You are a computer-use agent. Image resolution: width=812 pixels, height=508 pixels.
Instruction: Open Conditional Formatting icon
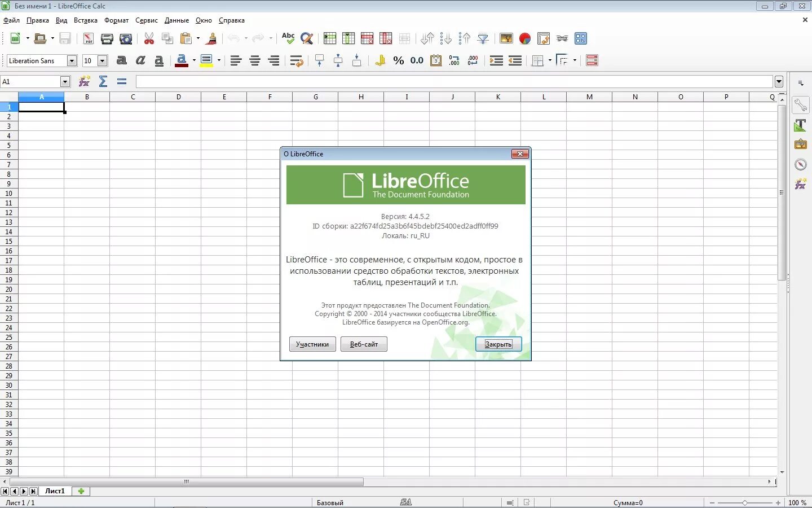click(x=592, y=60)
